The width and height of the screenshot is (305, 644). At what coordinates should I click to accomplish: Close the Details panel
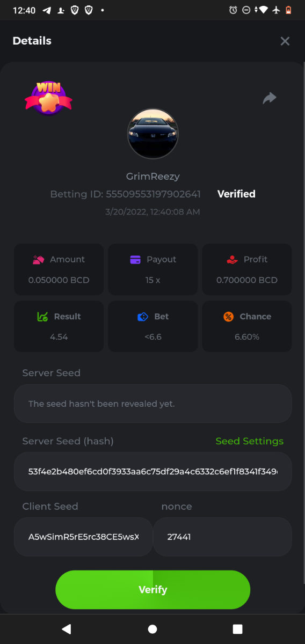click(285, 41)
